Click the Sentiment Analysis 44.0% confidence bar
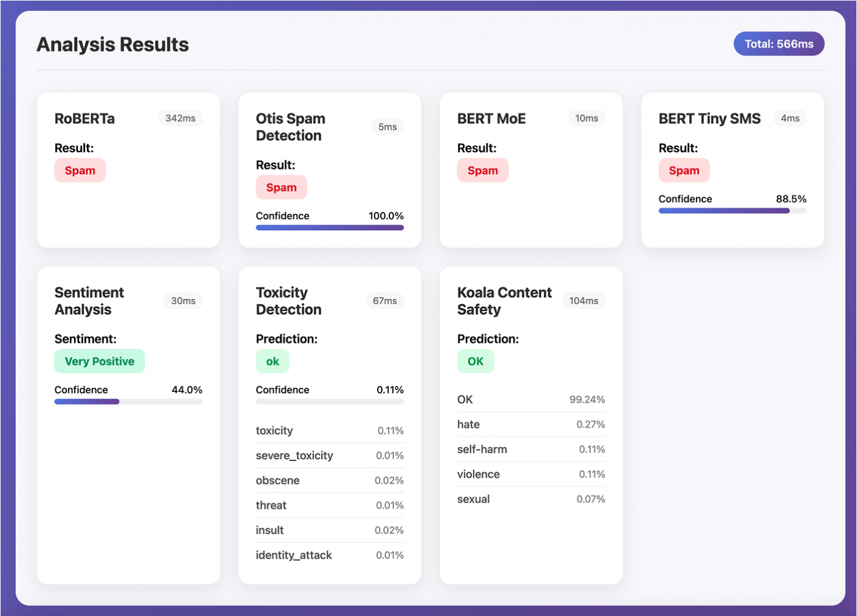 pyautogui.click(x=129, y=402)
